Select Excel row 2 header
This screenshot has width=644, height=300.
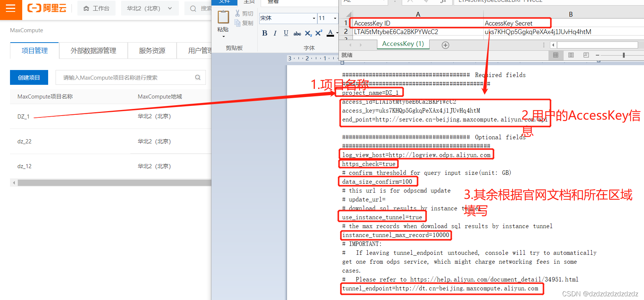[346, 31]
